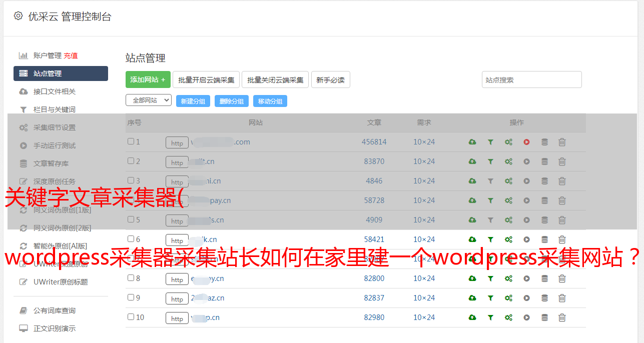Viewport: 644px width, 343px height.
Task: Open UWriter原创标题 sidebar item
Action: [x=61, y=282]
